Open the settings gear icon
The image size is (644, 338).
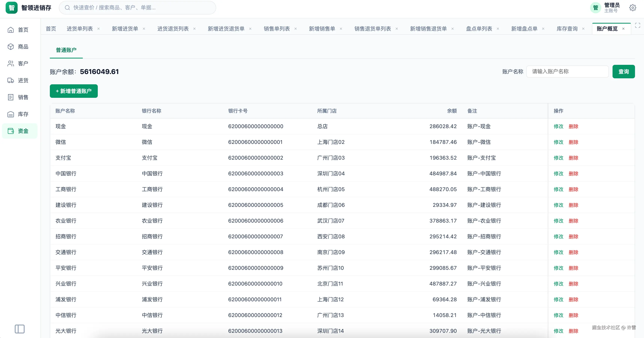[x=633, y=8]
